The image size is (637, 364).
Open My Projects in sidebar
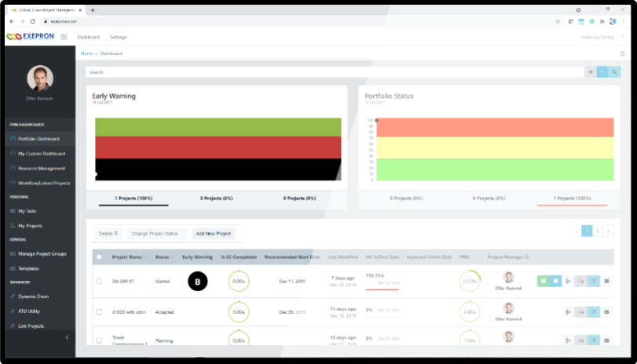click(x=40, y=226)
